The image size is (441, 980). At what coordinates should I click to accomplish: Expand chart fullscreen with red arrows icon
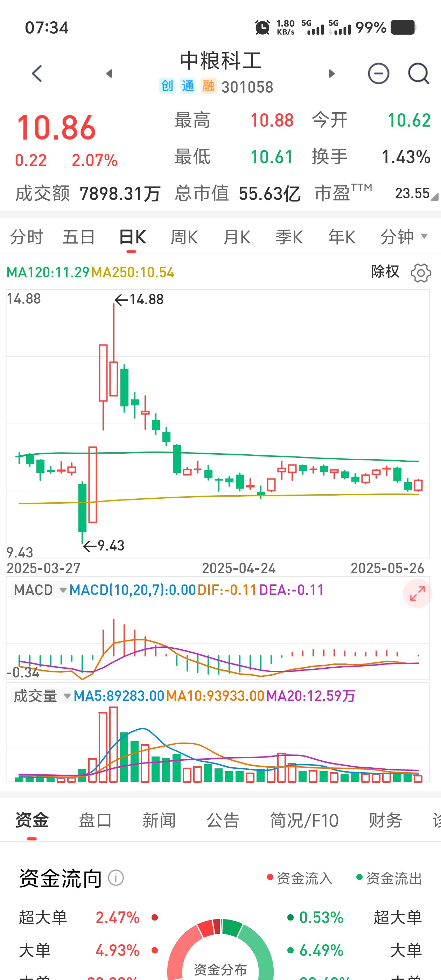(418, 594)
